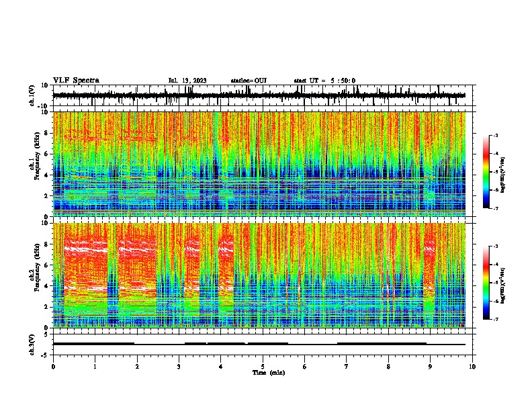532x411 pixels.
Task: Click the ch.3 (V) y-axis label
Action: pyautogui.click(x=32, y=345)
